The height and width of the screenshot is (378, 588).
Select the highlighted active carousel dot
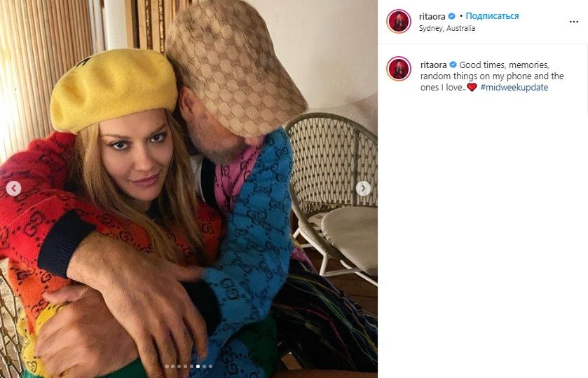pos(198,366)
